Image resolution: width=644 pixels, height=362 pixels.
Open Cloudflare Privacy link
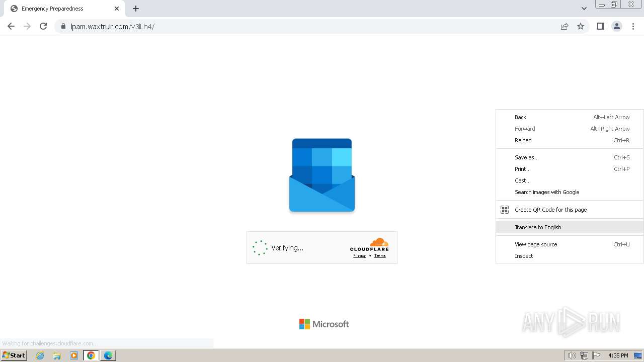[359, 255]
